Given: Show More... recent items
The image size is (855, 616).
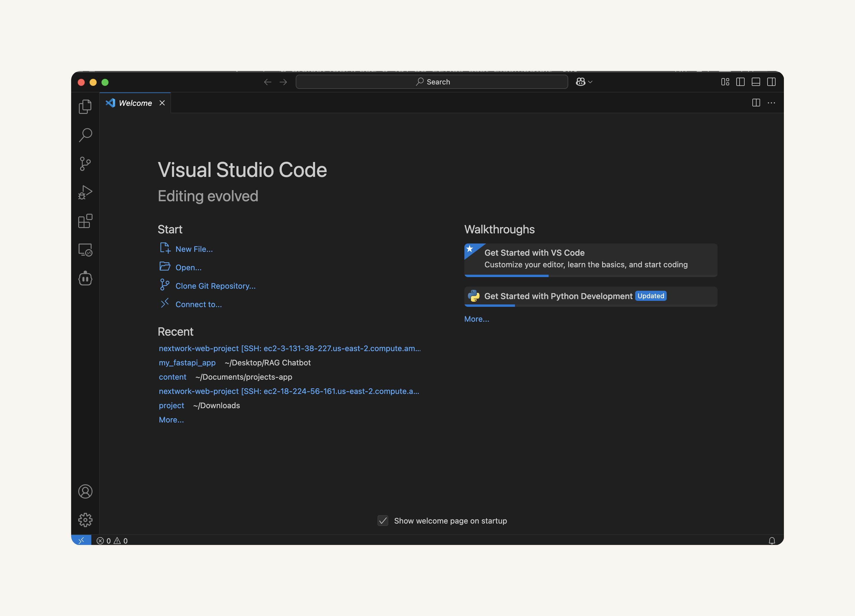Looking at the screenshot, I should click(171, 420).
